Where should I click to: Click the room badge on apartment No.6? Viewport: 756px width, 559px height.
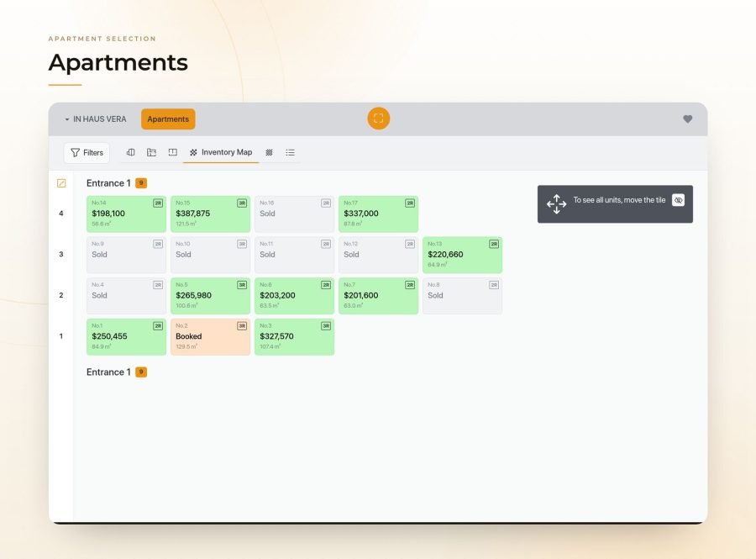coord(326,285)
